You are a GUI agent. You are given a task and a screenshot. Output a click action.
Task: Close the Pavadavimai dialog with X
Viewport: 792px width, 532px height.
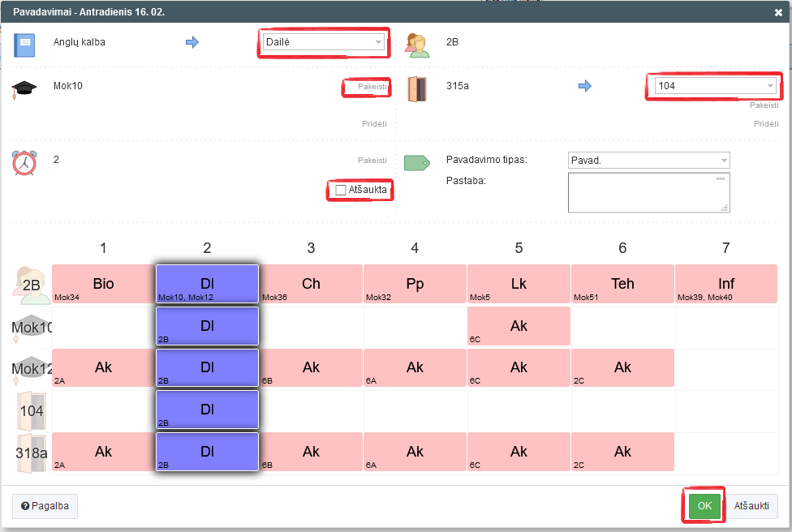click(x=778, y=12)
